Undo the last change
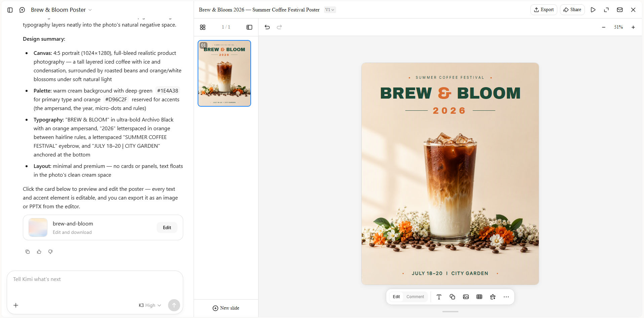 coord(267,27)
